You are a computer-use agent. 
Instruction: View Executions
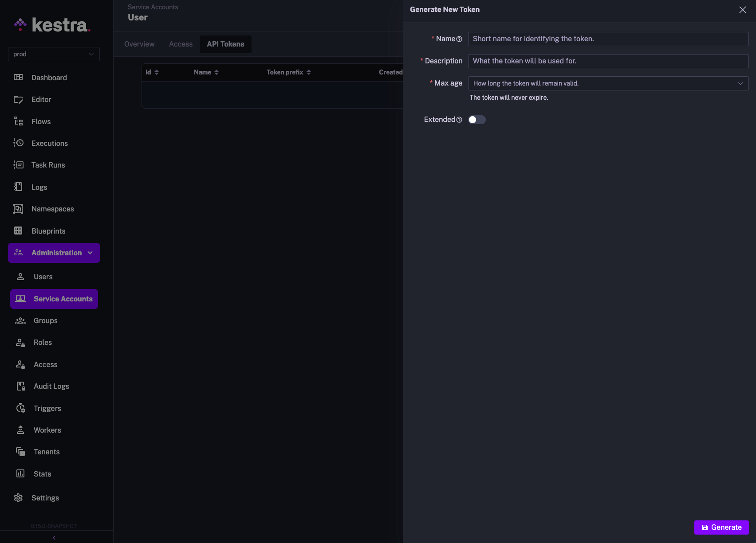(49, 143)
